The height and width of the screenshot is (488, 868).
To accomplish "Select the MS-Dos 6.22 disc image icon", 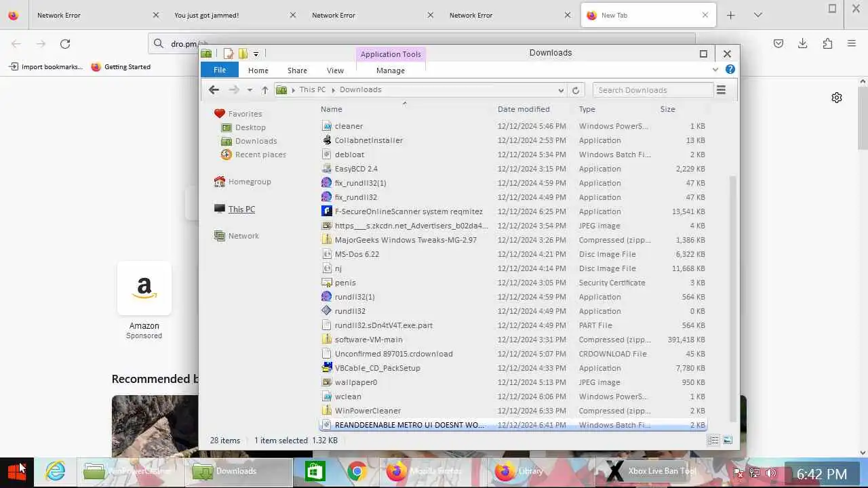I will coord(328,254).
